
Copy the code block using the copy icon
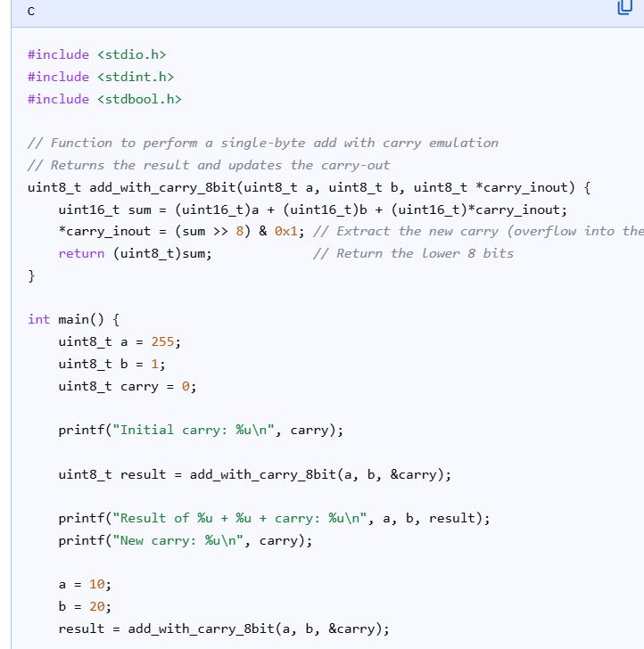click(625, 9)
